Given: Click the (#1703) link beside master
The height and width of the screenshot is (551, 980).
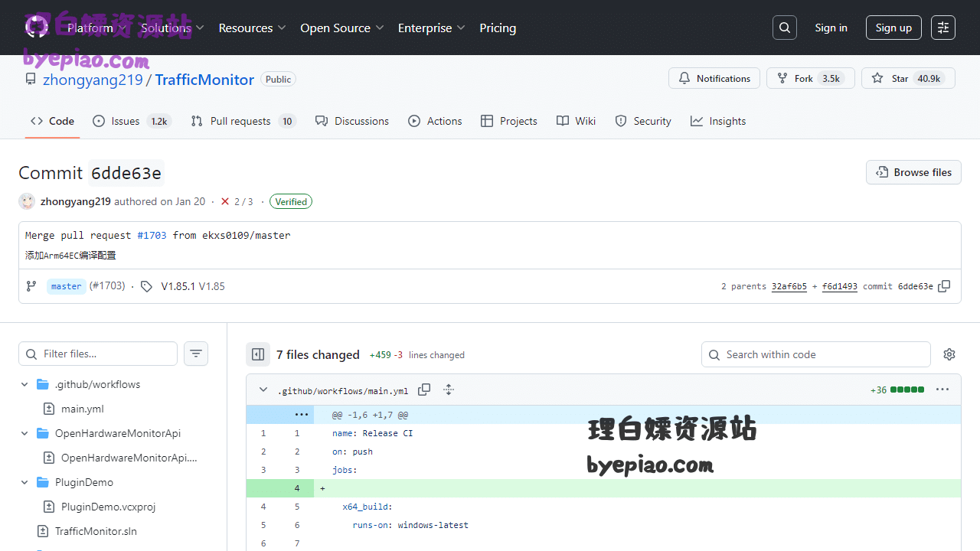Looking at the screenshot, I should pos(107,285).
